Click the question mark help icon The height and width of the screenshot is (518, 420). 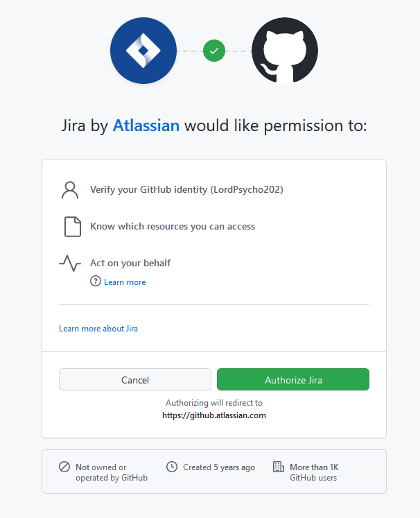[x=96, y=282]
